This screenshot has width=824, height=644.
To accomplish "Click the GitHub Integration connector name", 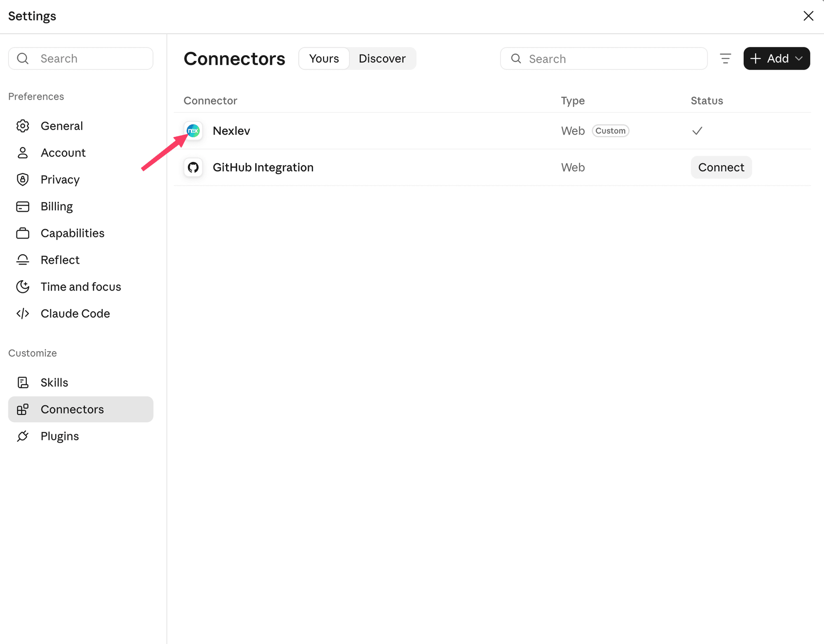I will click(263, 167).
